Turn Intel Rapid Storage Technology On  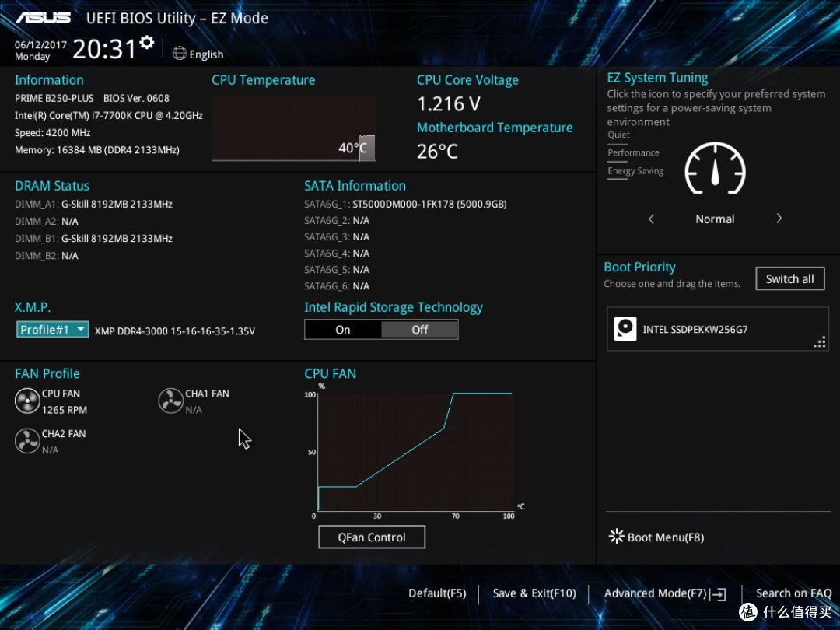click(343, 330)
